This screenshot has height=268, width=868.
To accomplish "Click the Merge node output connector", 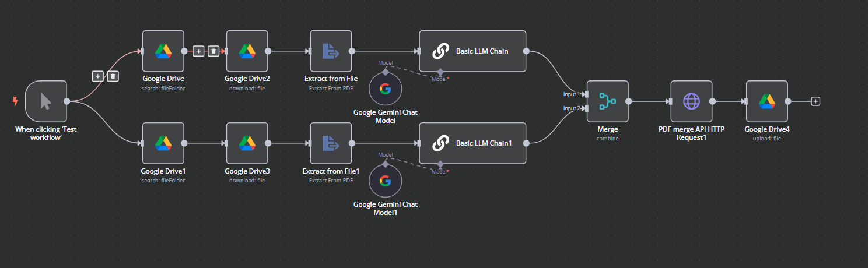I will coord(629,101).
